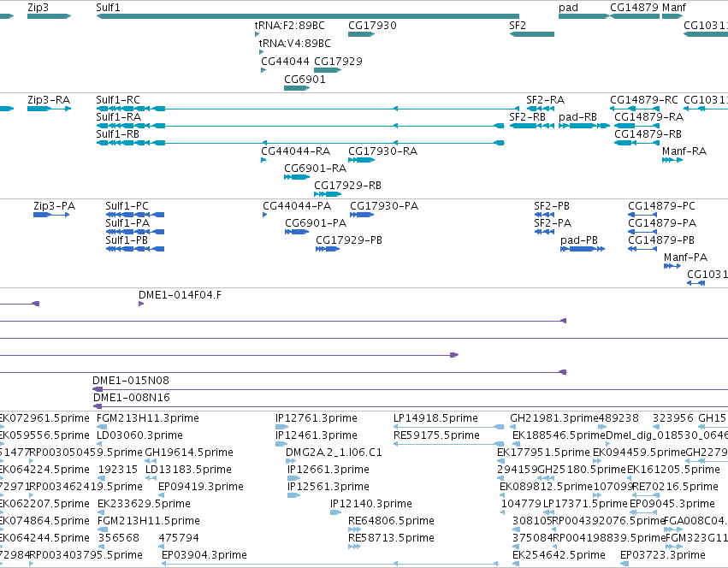Select the pad-RB transcript label
The width and height of the screenshot is (728, 568).
click(577, 117)
